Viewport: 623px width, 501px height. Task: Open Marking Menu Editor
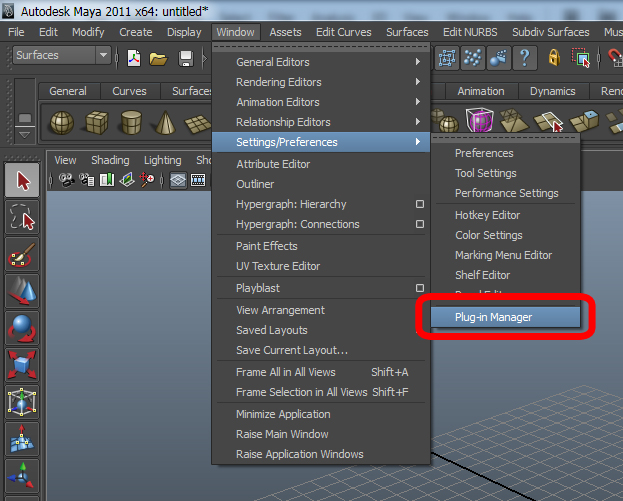(505, 255)
